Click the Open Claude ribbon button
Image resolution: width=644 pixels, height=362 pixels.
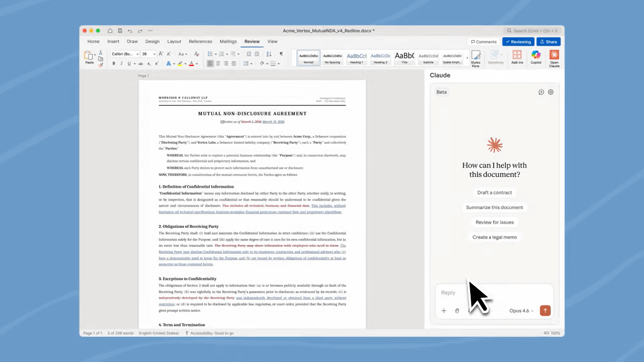[554, 57]
